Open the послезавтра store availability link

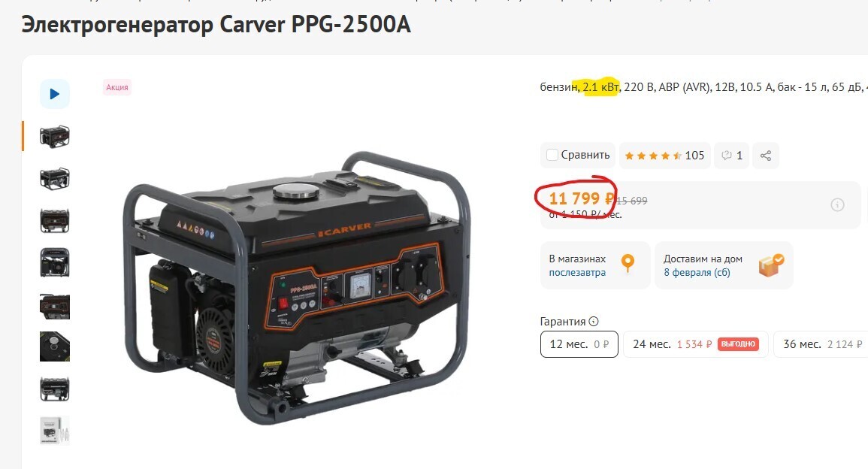click(x=577, y=272)
